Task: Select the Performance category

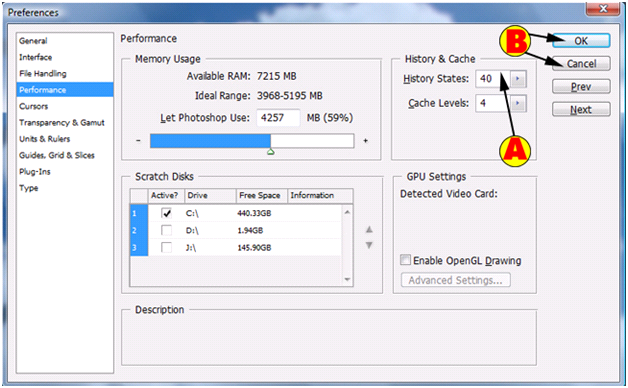Action: 64,90
